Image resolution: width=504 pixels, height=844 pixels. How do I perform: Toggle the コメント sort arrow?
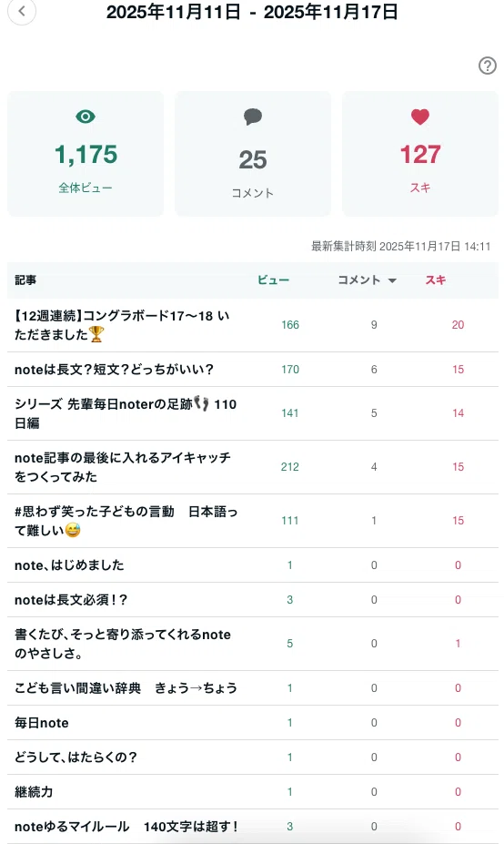pos(392,281)
